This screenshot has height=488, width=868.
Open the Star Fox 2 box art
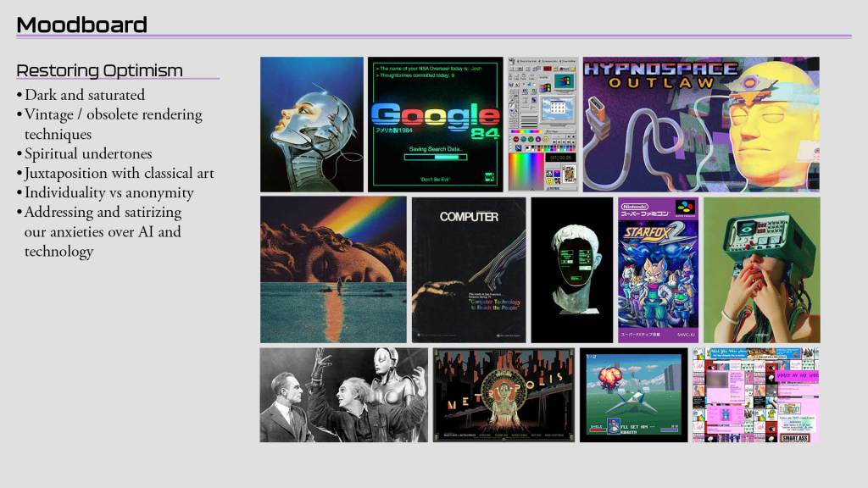pyautogui.click(x=658, y=269)
